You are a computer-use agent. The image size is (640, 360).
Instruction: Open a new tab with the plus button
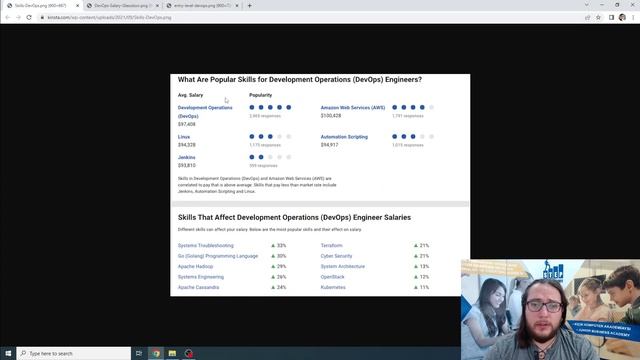coord(249,6)
